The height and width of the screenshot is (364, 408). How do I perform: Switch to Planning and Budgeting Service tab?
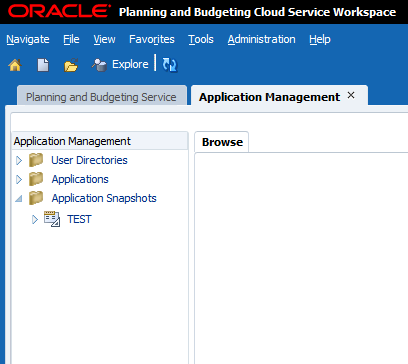click(x=102, y=96)
